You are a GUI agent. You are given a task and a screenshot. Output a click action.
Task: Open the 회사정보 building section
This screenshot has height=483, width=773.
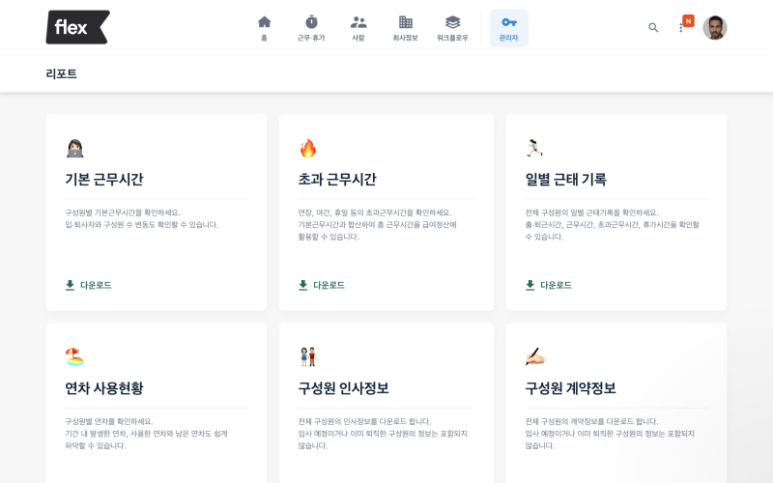point(405,27)
